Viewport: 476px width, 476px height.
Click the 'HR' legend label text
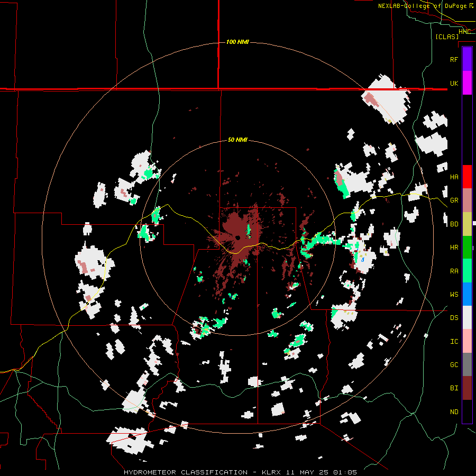point(454,248)
